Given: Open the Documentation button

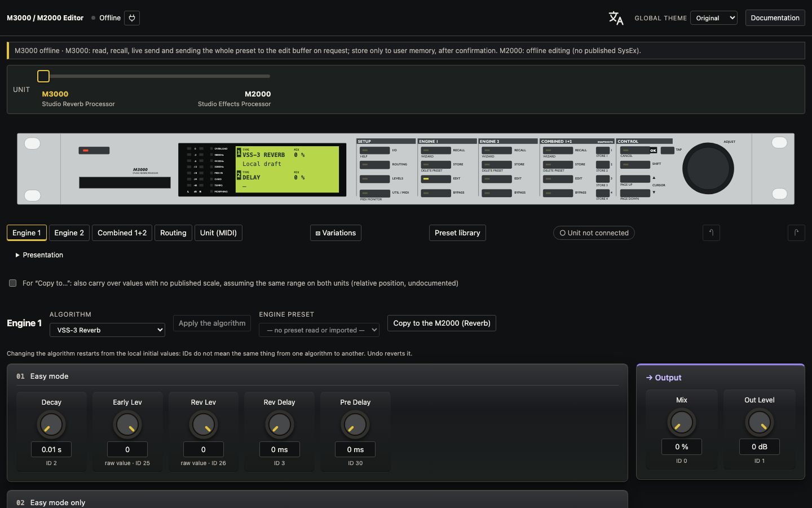Looking at the screenshot, I should pos(775,18).
